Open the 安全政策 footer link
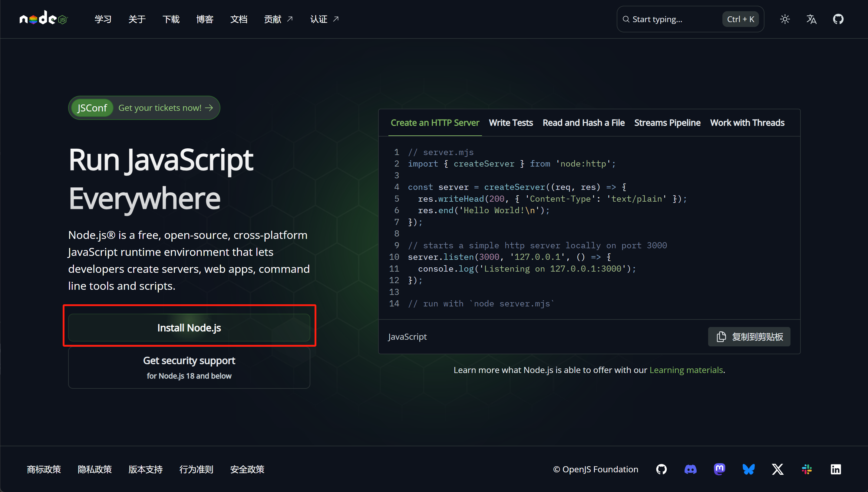 [247, 469]
